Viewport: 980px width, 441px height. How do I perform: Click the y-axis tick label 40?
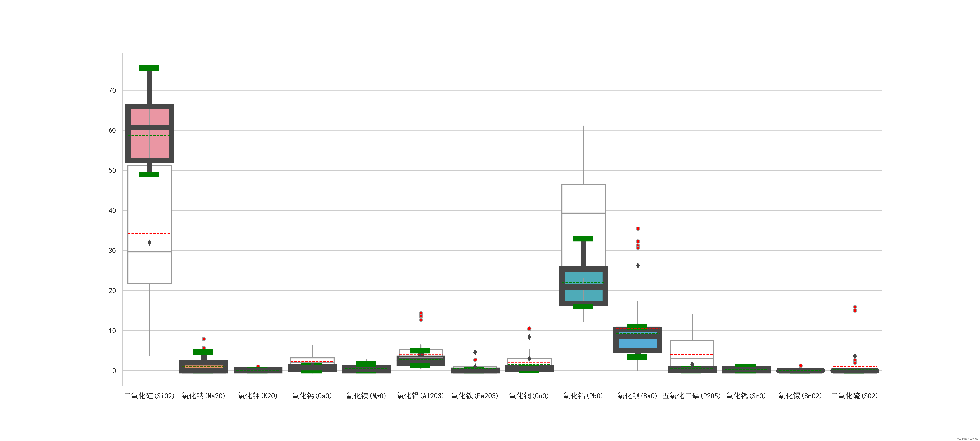(112, 210)
